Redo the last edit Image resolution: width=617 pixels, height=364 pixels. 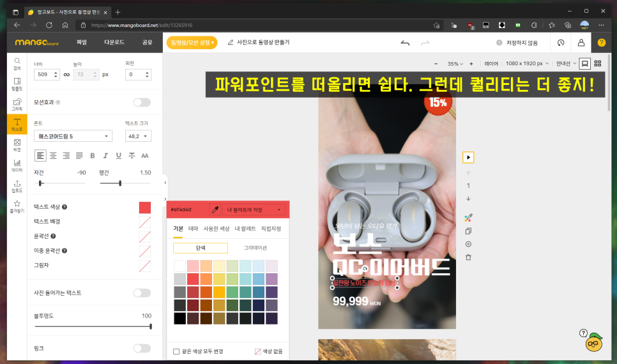click(x=425, y=43)
